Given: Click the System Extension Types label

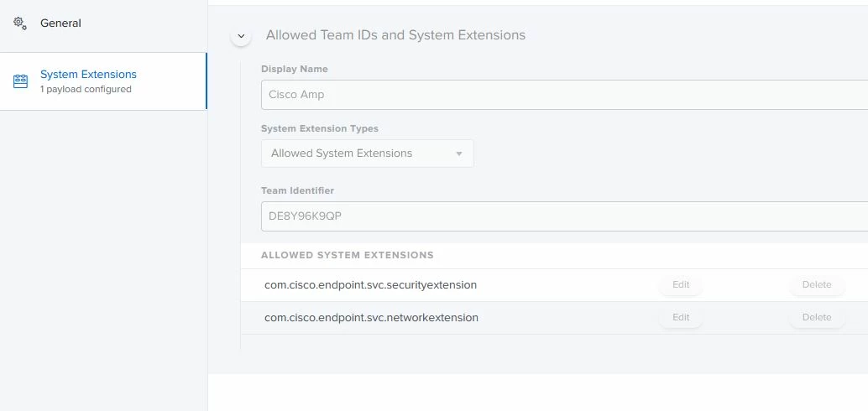Looking at the screenshot, I should pyautogui.click(x=320, y=128).
